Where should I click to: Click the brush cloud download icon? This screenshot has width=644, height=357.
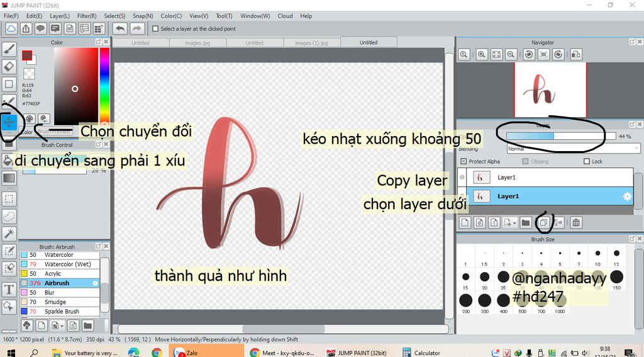[26, 326]
